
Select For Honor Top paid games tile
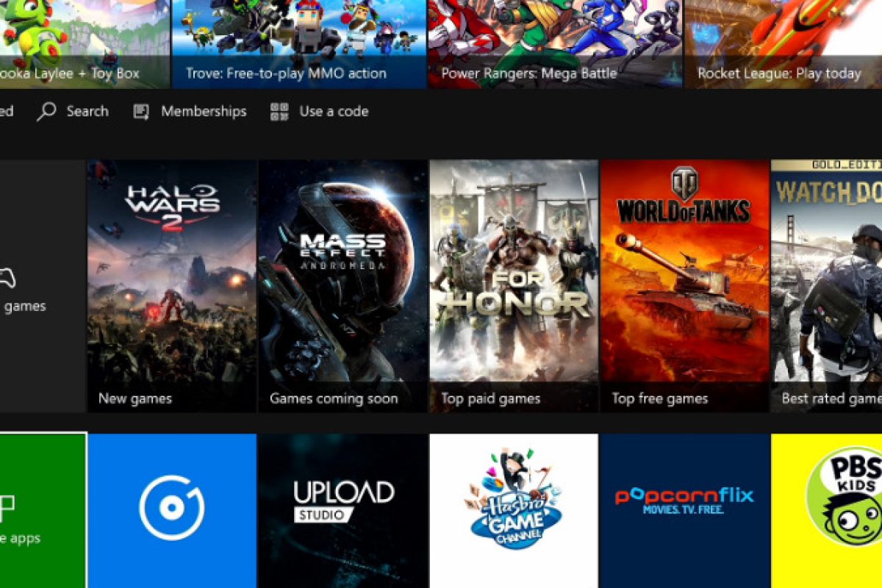[x=514, y=285]
